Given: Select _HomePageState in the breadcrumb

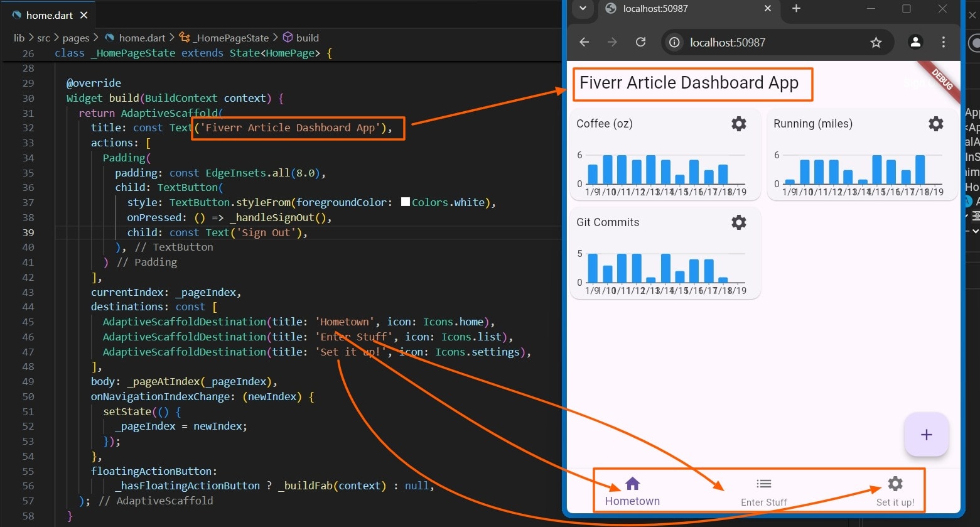Looking at the screenshot, I should [224, 38].
